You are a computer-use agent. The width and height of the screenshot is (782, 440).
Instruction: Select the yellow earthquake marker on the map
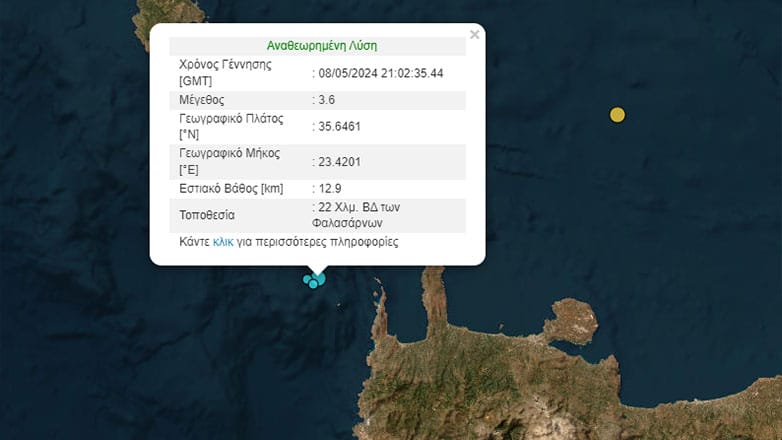pyautogui.click(x=618, y=115)
